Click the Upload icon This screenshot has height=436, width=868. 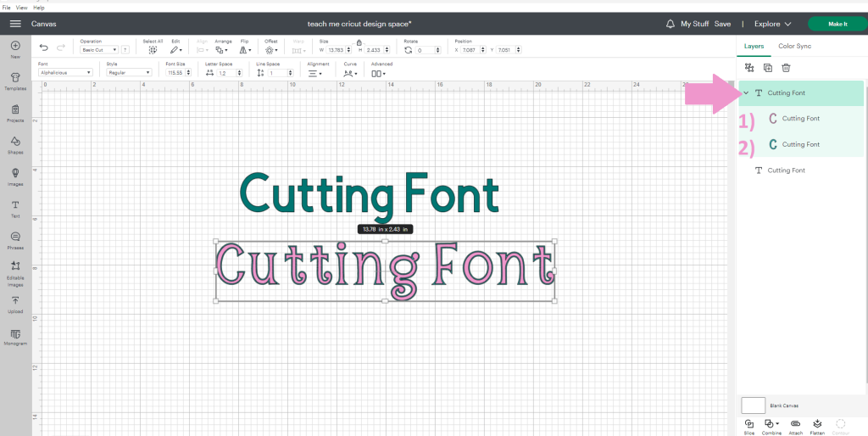[15, 305]
